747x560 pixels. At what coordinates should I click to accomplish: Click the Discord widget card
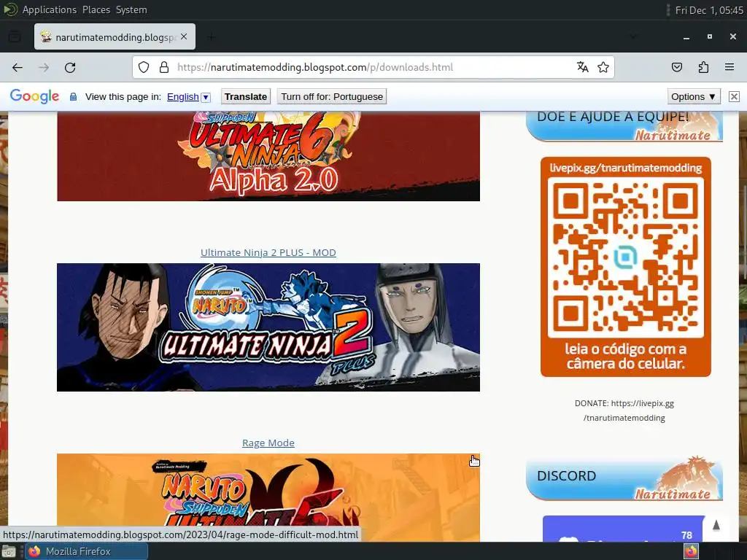click(x=624, y=529)
